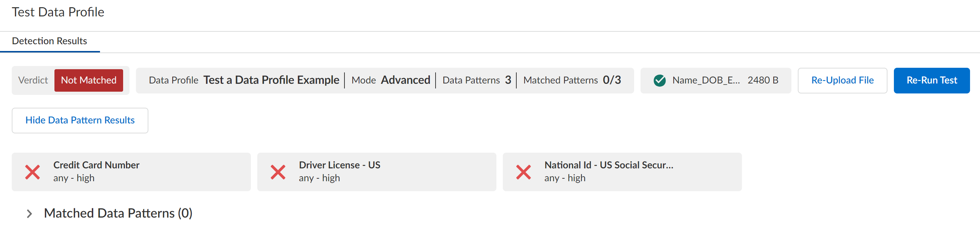Click the Test a Data Profile Example name
The image size is (980, 229).
tap(271, 80)
